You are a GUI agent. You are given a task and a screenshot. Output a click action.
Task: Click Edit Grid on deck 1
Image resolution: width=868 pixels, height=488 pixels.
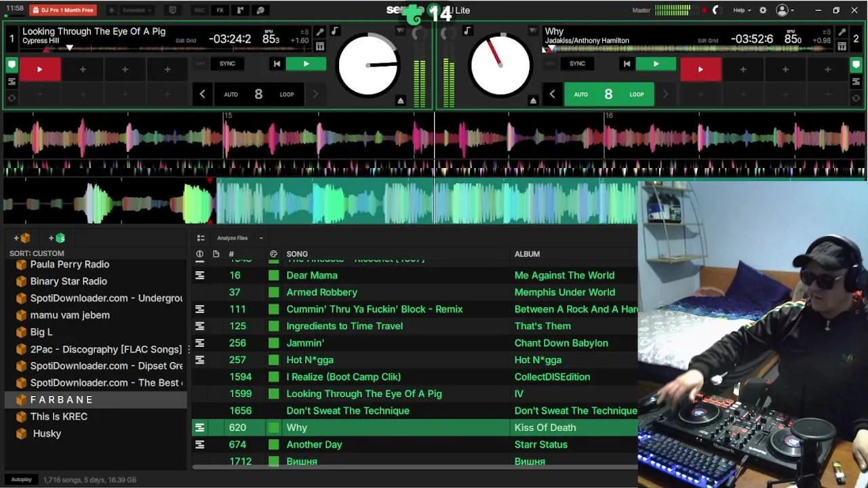tap(186, 41)
